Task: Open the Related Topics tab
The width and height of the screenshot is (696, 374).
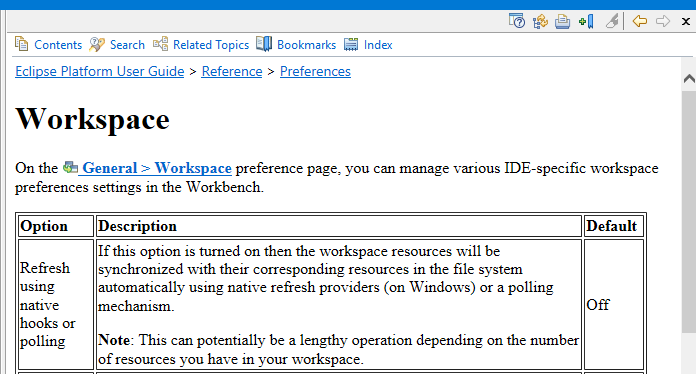Action: [201, 44]
